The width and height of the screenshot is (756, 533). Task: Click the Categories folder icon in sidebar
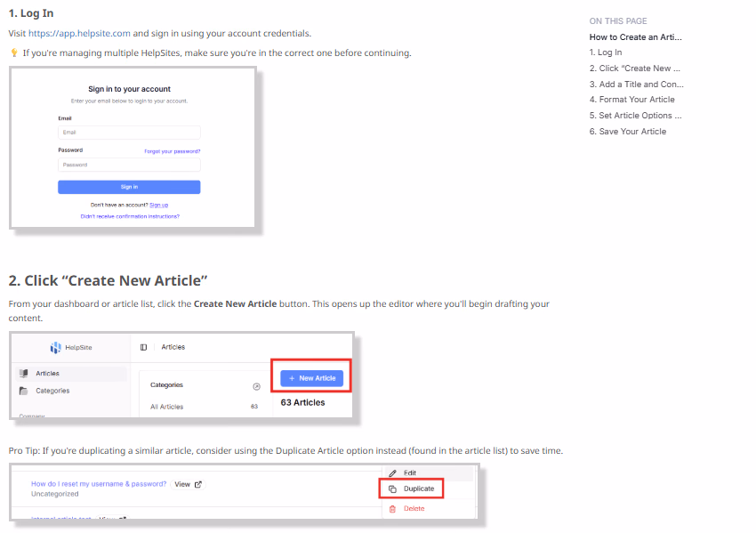point(24,391)
